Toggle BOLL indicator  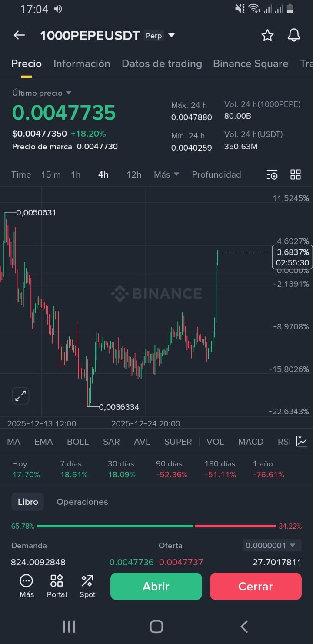click(78, 442)
